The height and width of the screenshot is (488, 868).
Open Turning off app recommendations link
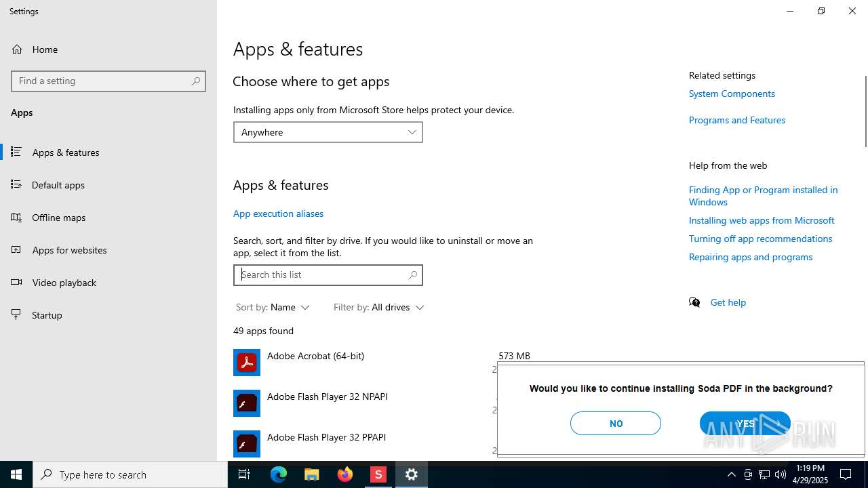tap(760, 239)
